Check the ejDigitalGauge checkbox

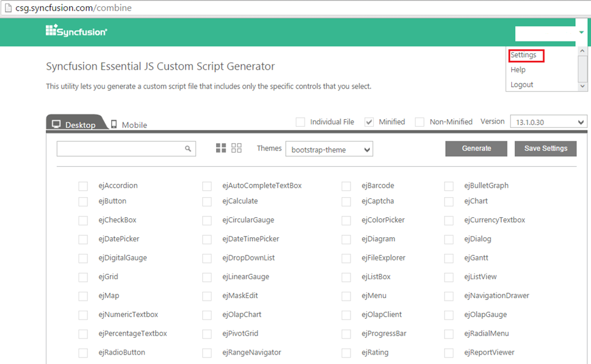click(x=83, y=259)
